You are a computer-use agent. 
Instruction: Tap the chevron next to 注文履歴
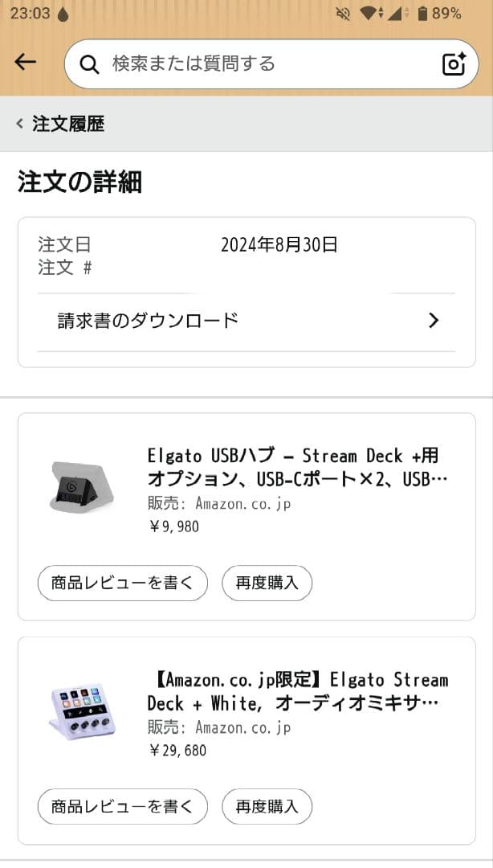[18, 124]
